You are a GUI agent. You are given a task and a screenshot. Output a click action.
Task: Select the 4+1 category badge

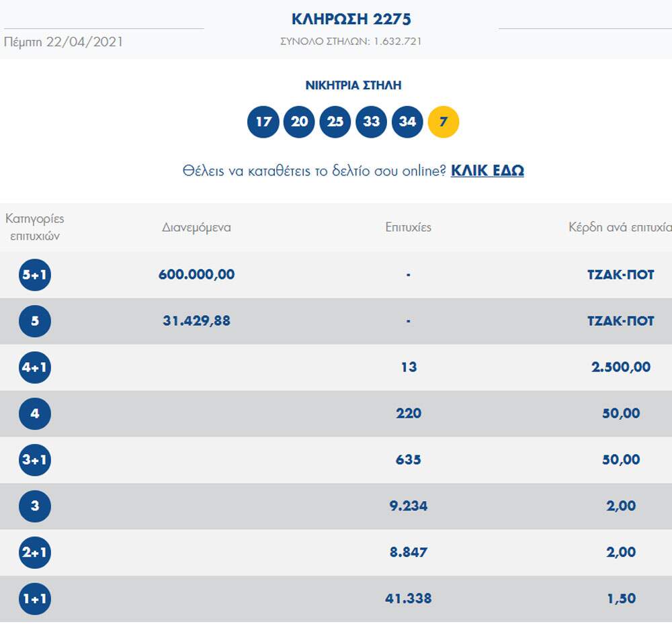tap(35, 367)
